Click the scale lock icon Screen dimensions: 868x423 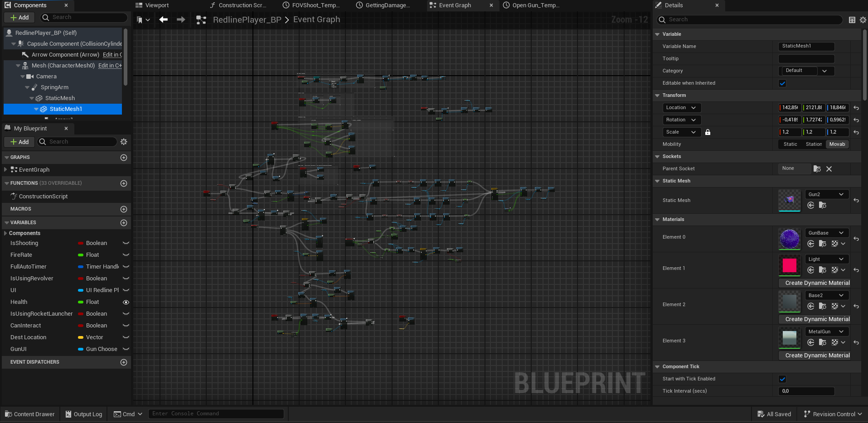(x=708, y=132)
